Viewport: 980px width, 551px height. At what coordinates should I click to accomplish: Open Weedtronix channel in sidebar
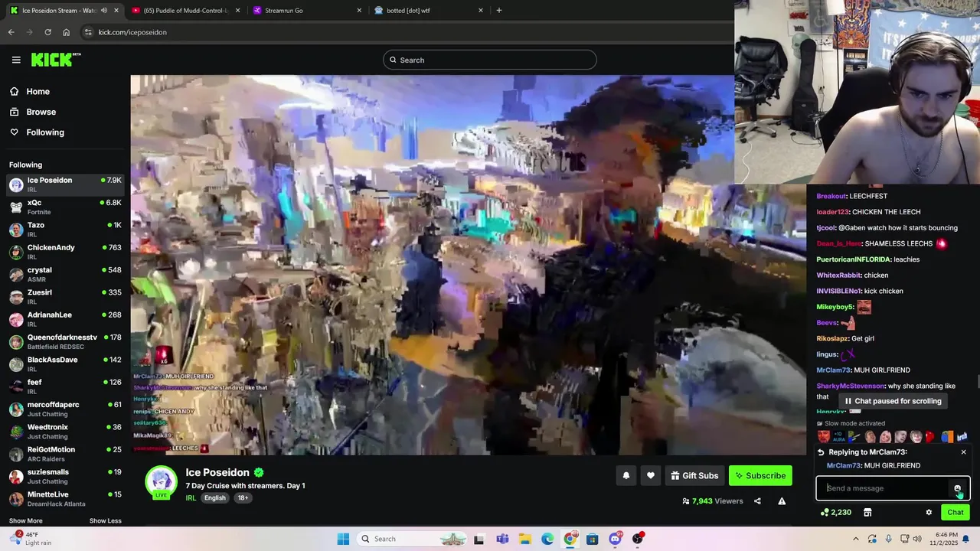pyautogui.click(x=65, y=431)
